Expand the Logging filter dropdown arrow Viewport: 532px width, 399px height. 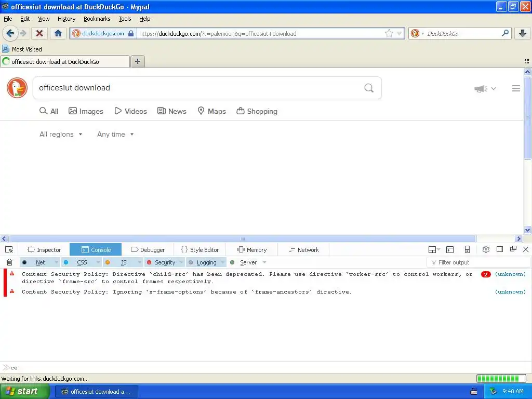(x=223, y=262)
